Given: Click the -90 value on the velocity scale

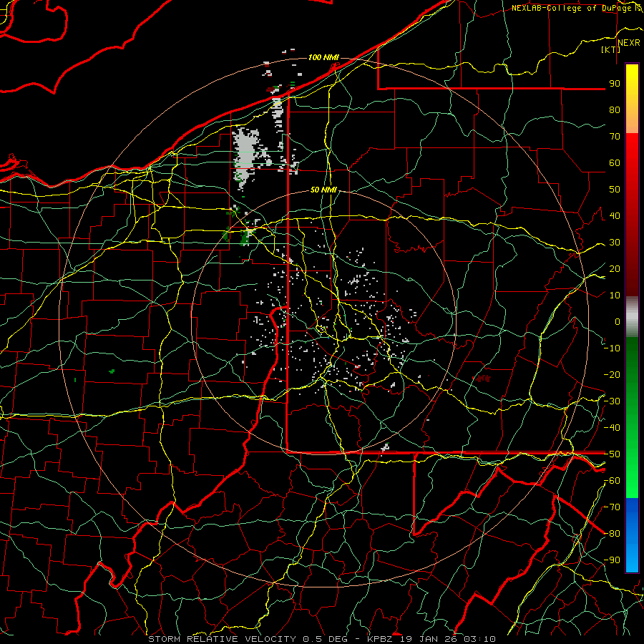Looking at the screenshot, I should (x=612, y=560).
